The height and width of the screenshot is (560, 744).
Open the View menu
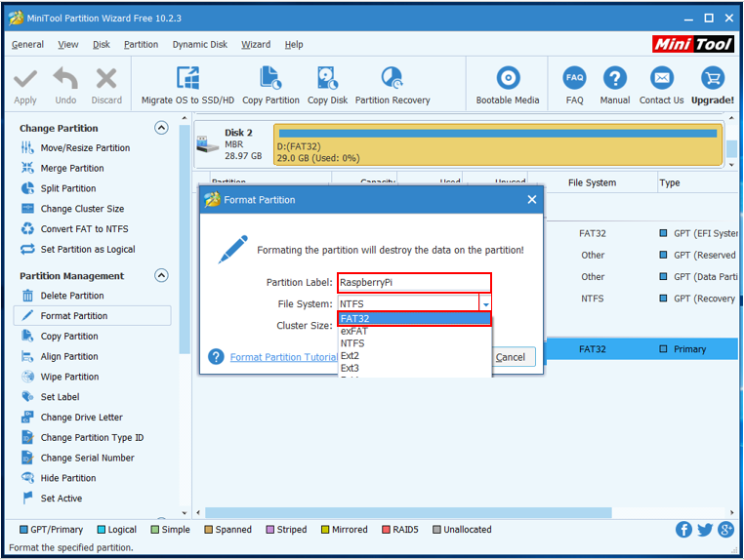67,45
